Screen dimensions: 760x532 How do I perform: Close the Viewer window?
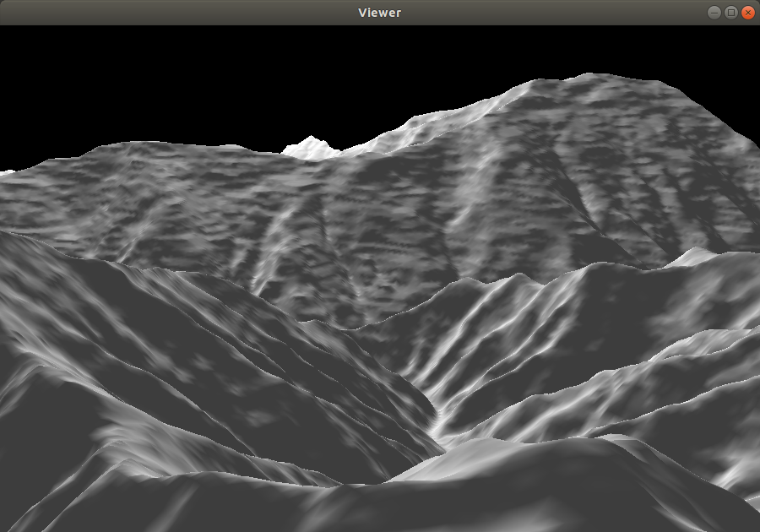click(x=748, y=13)
